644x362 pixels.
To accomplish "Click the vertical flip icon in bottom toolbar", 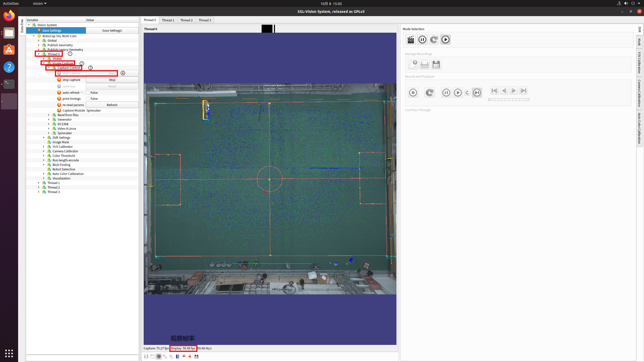I will tap(190, 356).
